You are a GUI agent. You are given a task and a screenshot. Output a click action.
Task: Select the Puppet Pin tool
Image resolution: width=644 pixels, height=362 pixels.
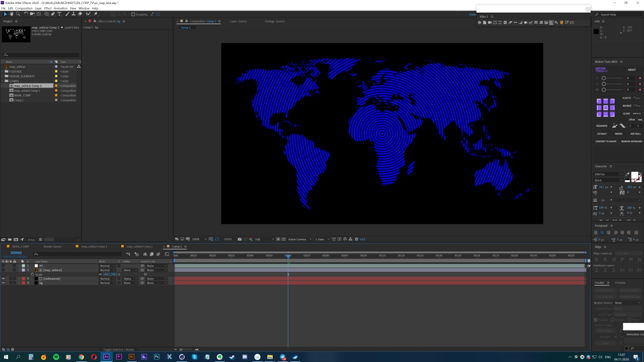[96, 14]
